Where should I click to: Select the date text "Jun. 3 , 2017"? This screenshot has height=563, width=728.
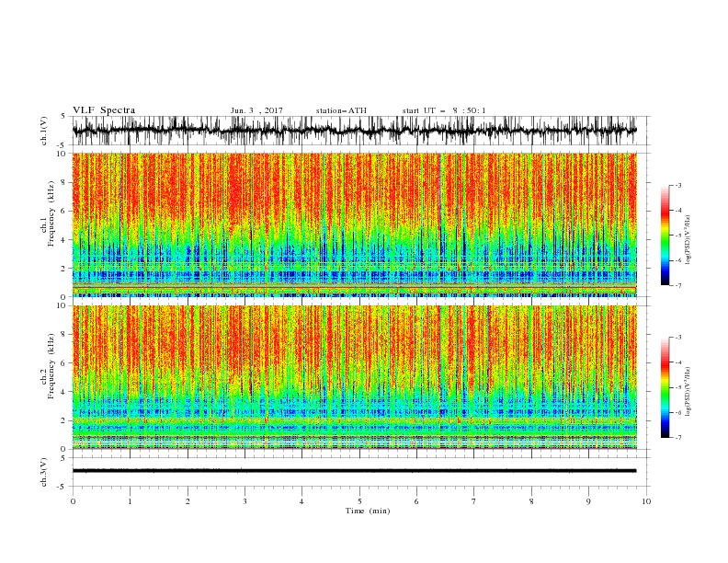256,110
